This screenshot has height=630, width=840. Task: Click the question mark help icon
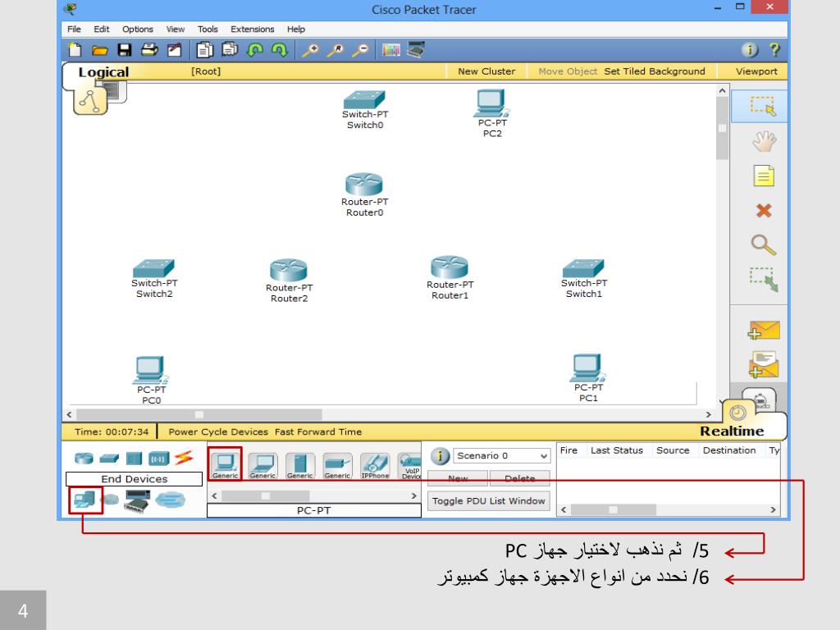774,50
